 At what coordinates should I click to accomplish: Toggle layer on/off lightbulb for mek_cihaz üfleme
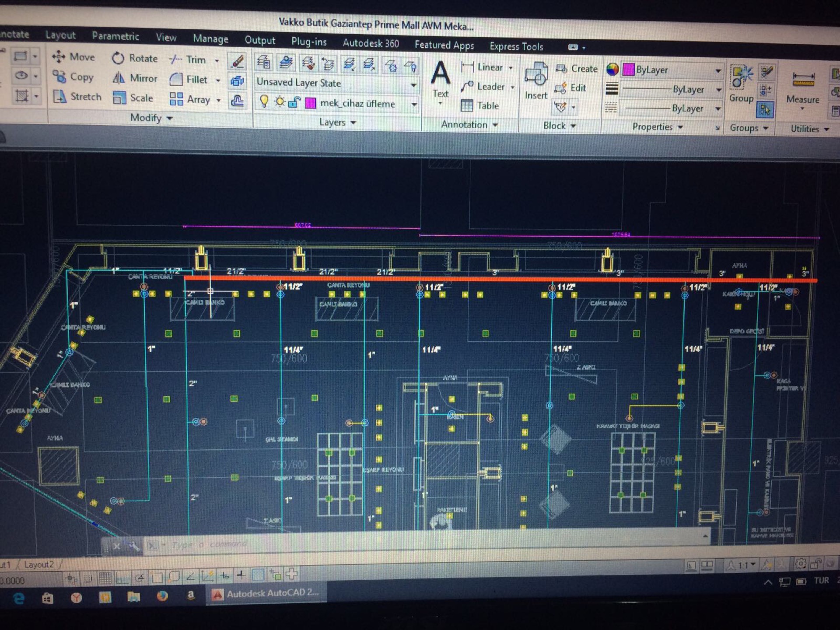[264, 101]
